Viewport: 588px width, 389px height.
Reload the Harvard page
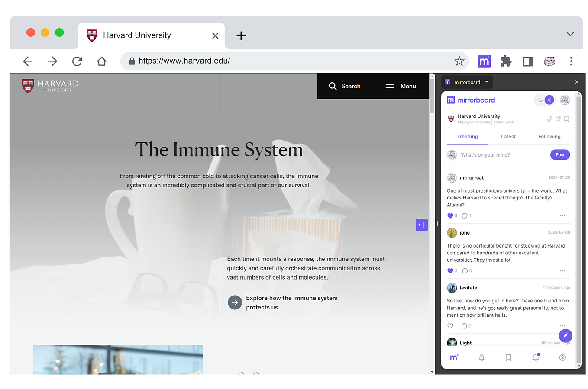(77, 61)
